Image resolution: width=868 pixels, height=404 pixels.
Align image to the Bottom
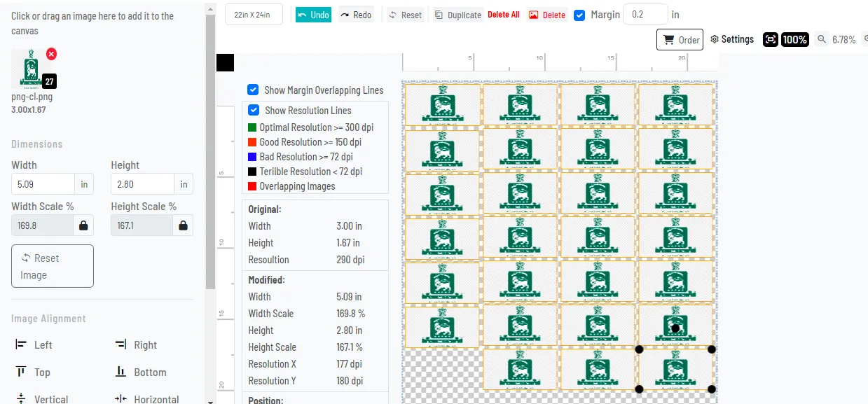point(141,372)
